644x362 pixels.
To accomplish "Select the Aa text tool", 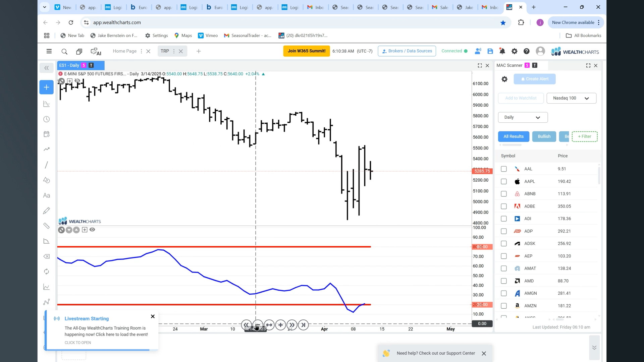I will coord(47,195).
